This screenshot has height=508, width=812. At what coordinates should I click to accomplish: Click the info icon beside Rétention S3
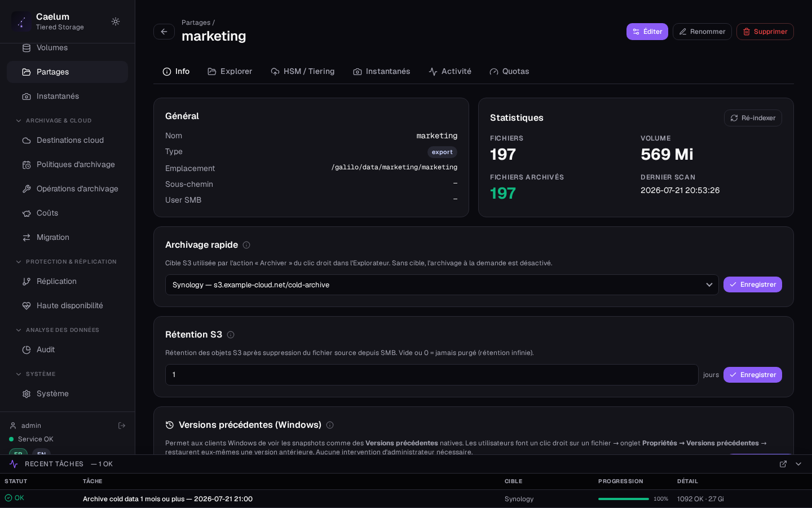231,335
